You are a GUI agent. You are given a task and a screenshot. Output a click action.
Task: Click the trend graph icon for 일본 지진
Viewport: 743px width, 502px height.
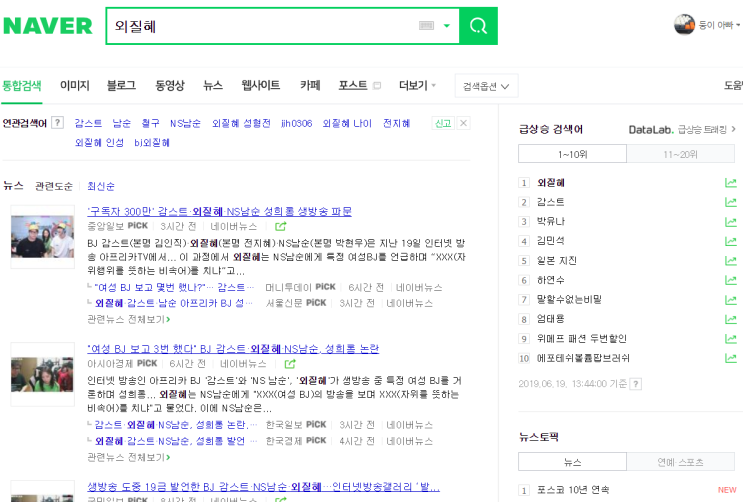[731, 261]
